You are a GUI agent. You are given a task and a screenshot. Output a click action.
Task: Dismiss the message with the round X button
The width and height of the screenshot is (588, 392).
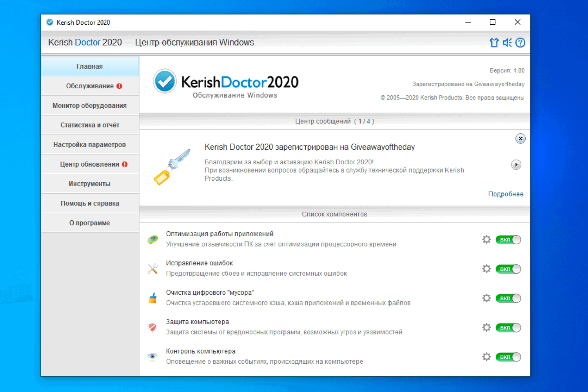point(520,138)
